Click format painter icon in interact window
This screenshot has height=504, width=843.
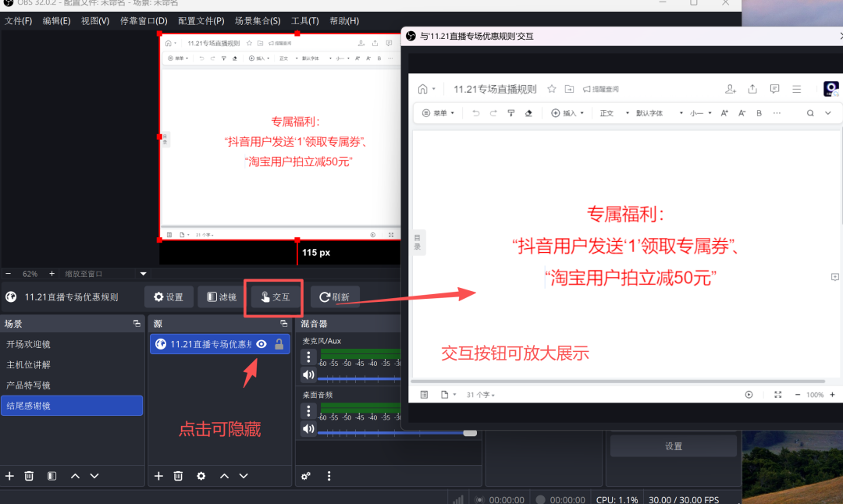[510, 113]
